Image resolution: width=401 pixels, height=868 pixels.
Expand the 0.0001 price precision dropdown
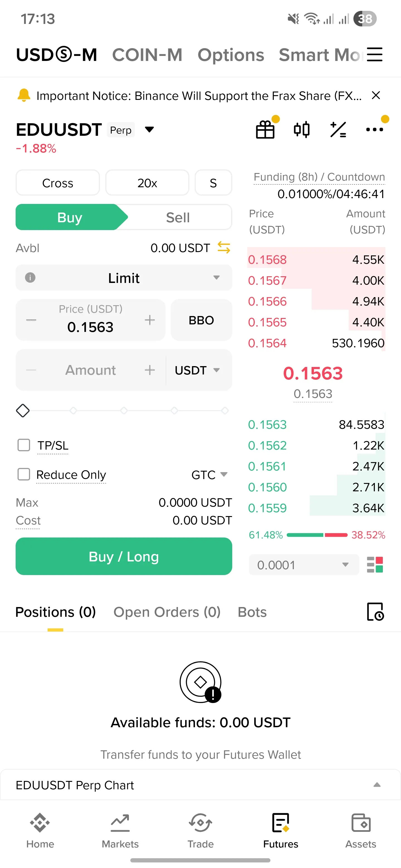point(304,565)
